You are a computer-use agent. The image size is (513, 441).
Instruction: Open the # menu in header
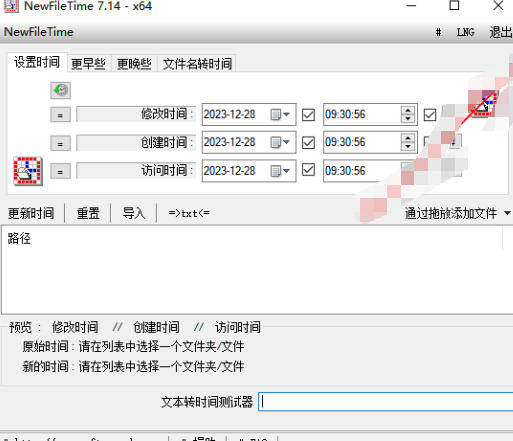[439, 32]
